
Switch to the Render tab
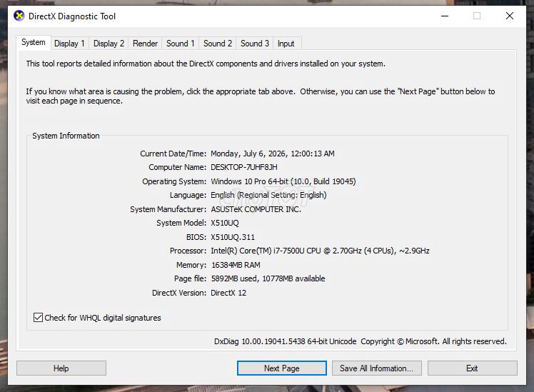[145, 44]
